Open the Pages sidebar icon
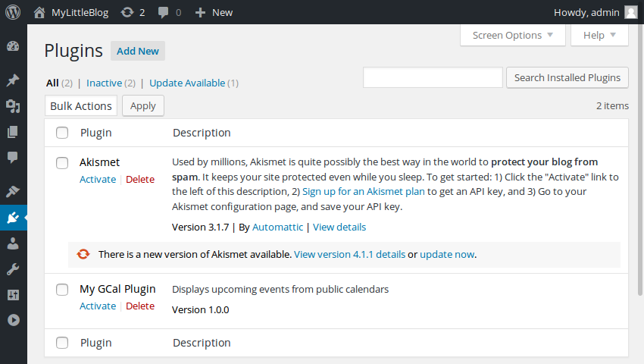Screen dimensions: 644x364 click(13, 132)
